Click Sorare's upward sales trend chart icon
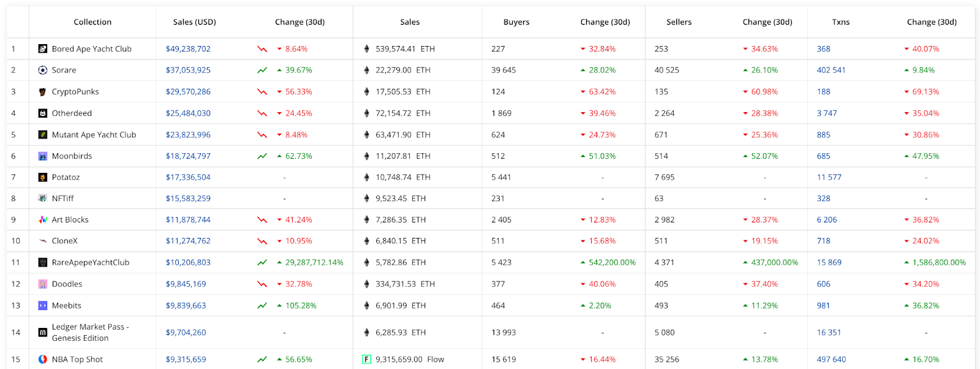The image size is (980, 369). click(262, 70)
